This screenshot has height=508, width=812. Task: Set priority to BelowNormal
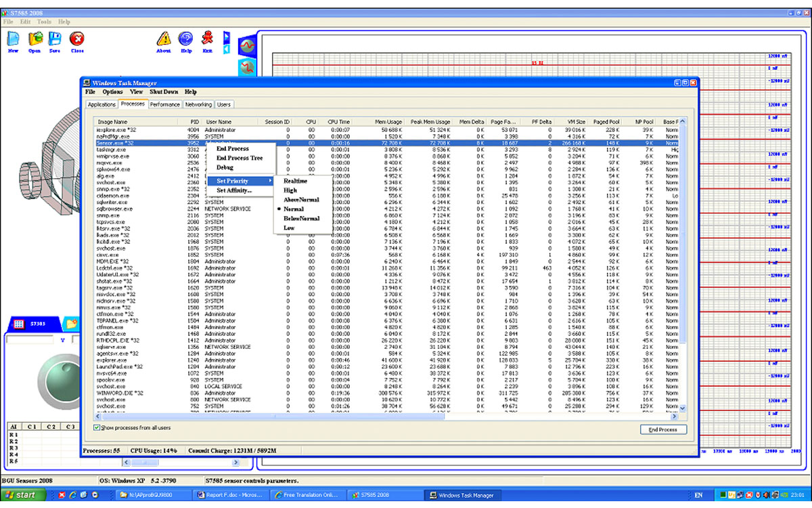[301, 219]
